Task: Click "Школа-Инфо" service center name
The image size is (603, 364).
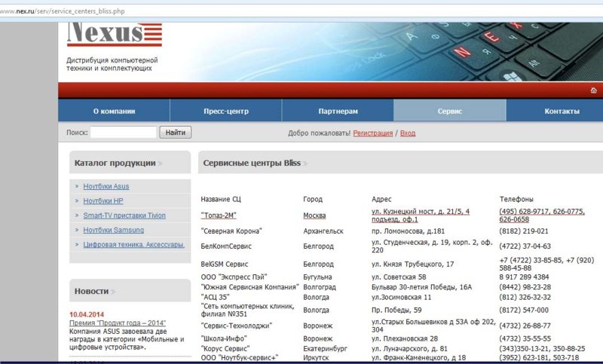Action: point(224,338)
